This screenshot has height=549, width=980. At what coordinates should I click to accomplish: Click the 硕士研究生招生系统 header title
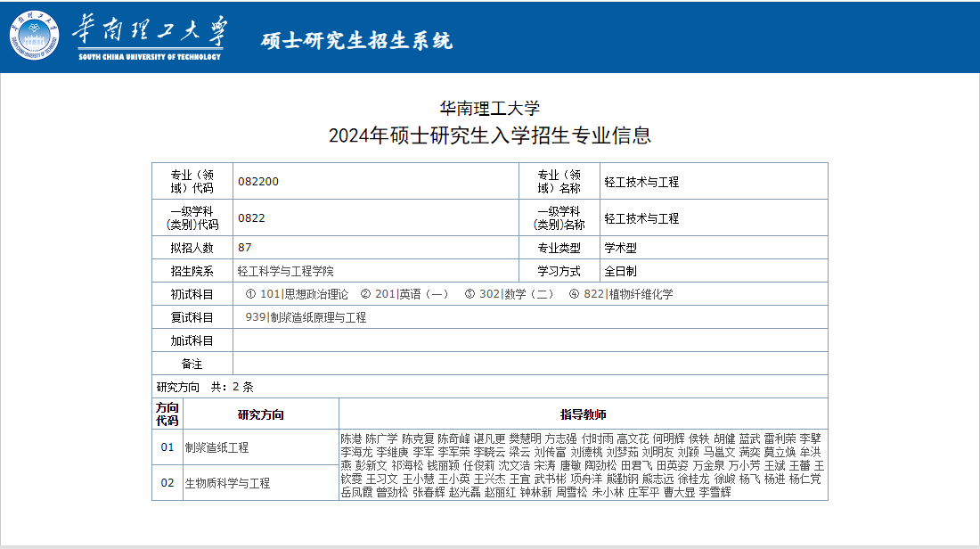pyautogui.click(x=356, y=41)
